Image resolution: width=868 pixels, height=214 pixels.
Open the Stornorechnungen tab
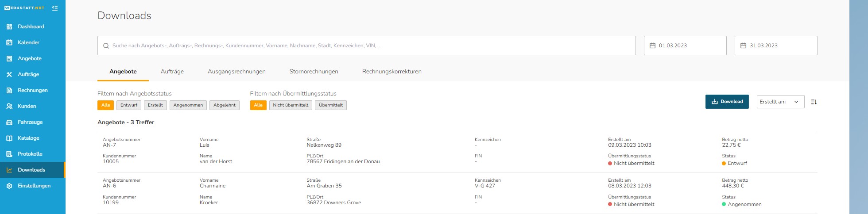pyautogui.click(x=314, y=72)
